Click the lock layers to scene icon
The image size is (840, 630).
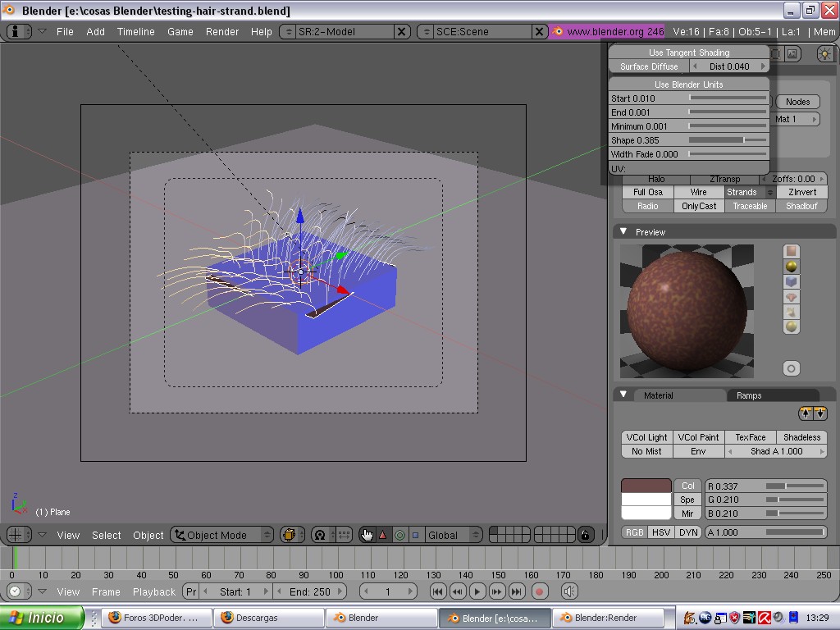point(586,535)
